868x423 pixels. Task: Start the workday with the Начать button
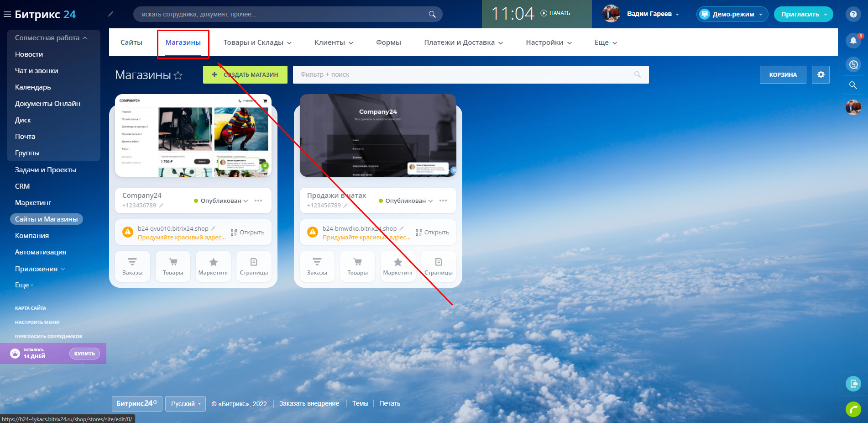(x=555, y=13)
